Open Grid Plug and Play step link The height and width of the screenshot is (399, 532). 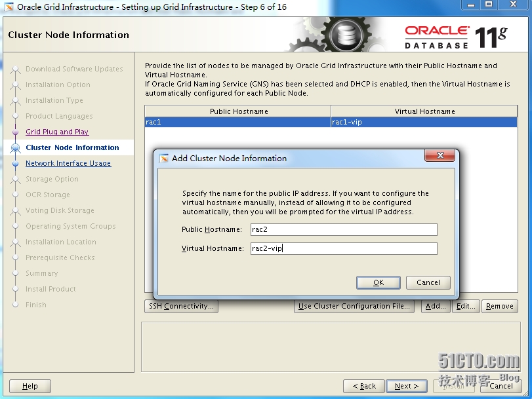point(57,132)
